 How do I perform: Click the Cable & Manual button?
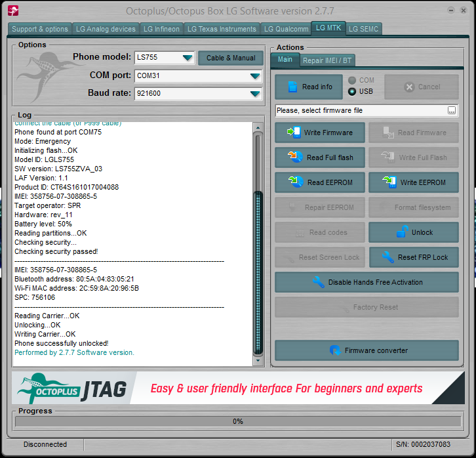coord(231,58)
